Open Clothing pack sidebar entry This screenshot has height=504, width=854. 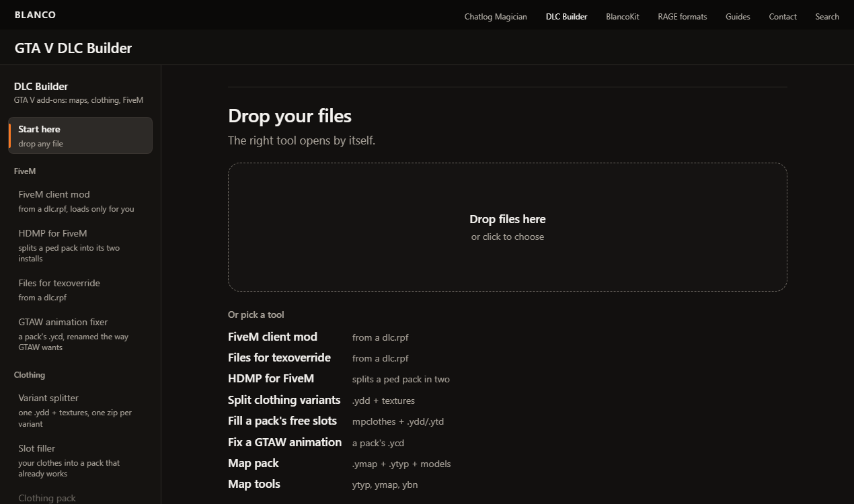tap(81, 498)
